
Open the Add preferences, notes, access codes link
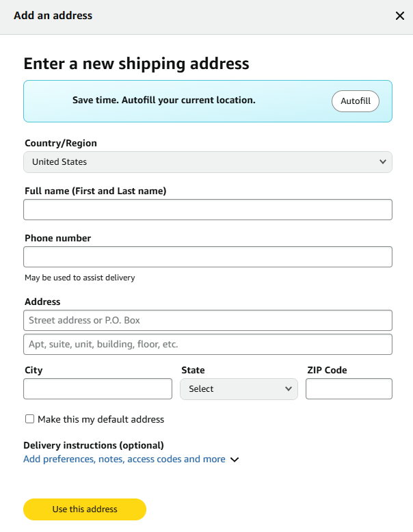[x=124, y=460]
